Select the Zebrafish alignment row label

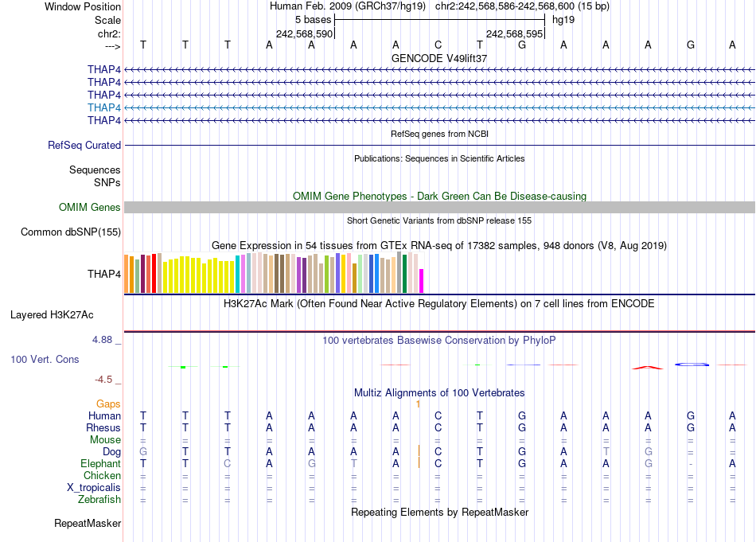99,500
